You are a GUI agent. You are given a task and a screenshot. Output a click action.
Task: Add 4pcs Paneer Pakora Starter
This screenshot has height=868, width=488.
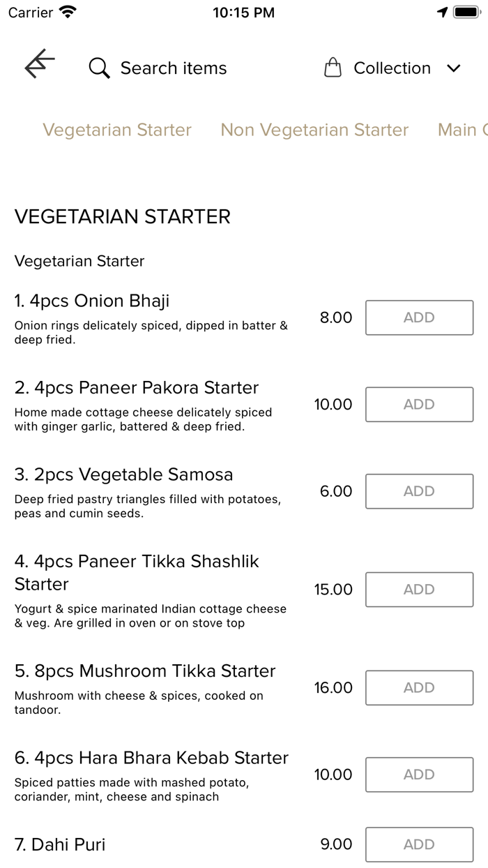click(419, 405)
